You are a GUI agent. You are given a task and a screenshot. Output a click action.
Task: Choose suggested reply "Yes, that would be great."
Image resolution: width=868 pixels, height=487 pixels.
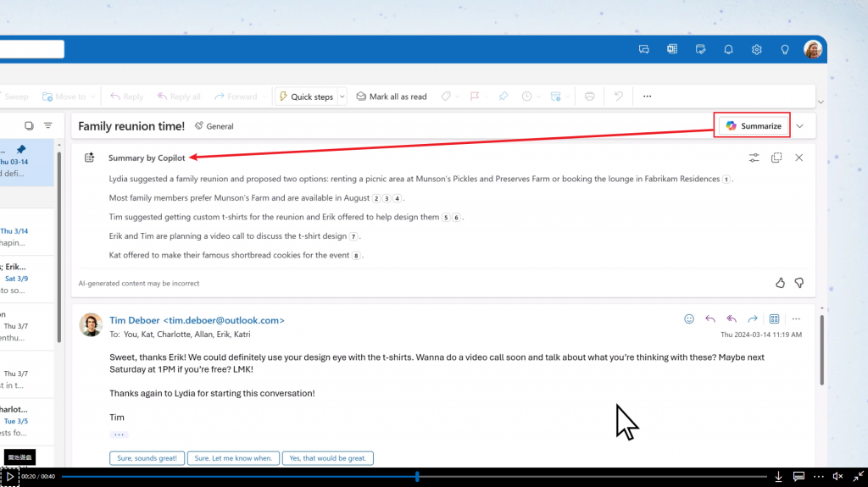click(x=328, y=458)
